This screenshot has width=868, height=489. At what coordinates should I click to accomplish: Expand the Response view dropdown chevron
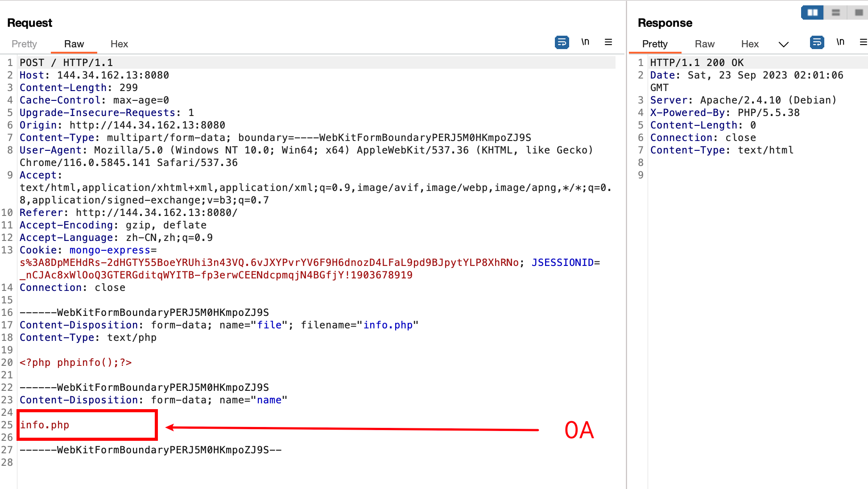point(783,44)
